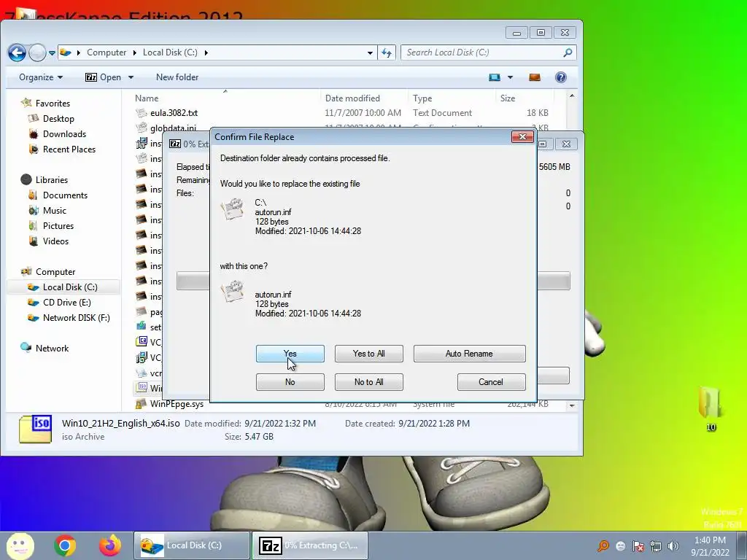Select globdata.ini file
The height and width of the screenshot is (560, 747).
[x=173, y=128]
